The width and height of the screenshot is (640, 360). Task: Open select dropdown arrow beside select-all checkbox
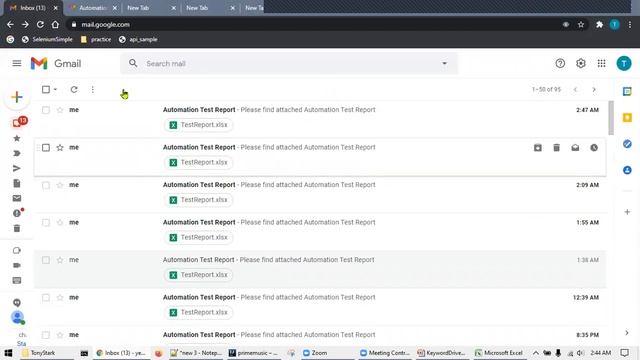tap(56, 89)
